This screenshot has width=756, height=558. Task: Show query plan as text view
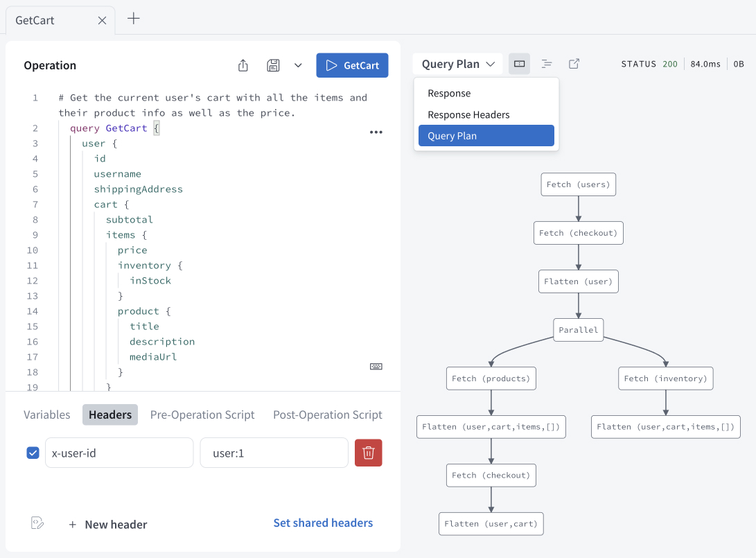click(x=546, y=64)
